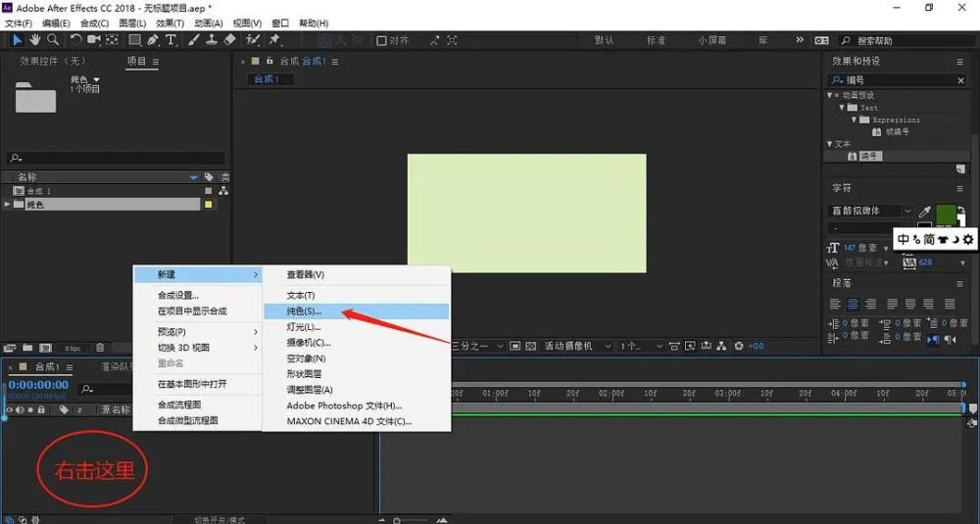Toggle the 对齐 snapping checkbox
The image size is (980, 524).
pyautogui.click(x=382, y=40)
